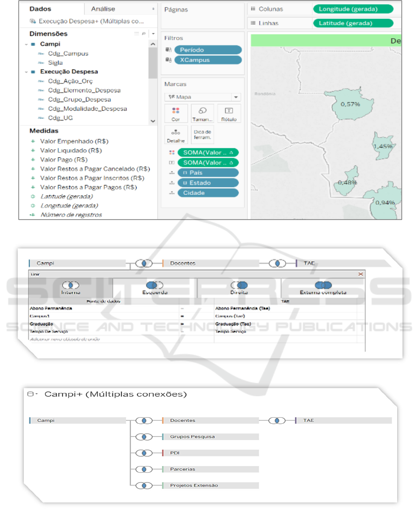Click the search icon in Dimensões header
Screen dimensions: 420x509
pyautogui.click(x=144, y=34)
